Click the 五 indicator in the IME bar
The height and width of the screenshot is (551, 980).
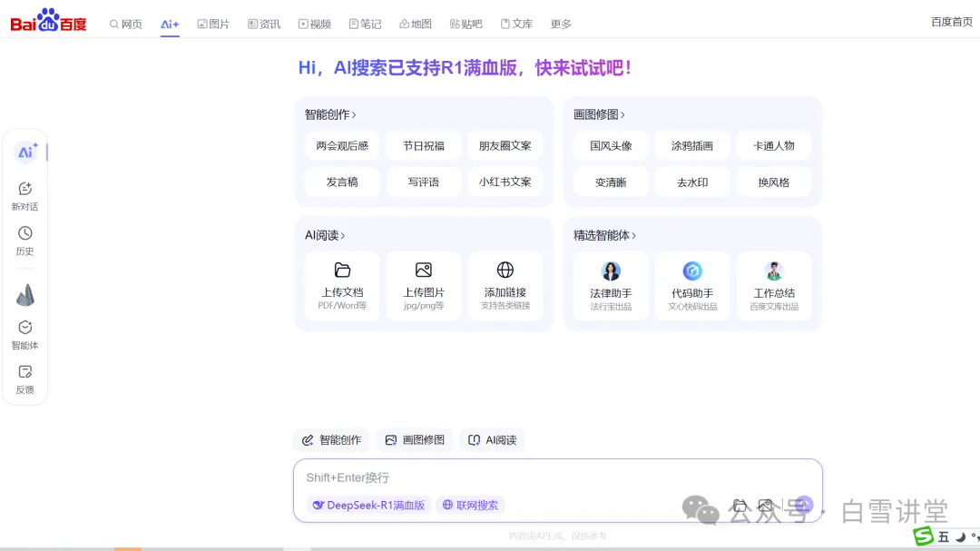tap(943, 537)
